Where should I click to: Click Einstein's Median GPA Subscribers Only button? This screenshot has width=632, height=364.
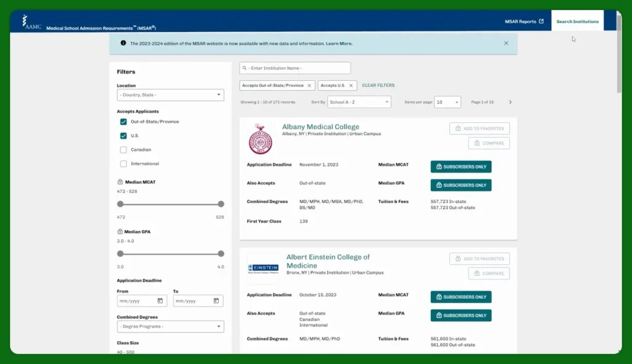[460, 315]
